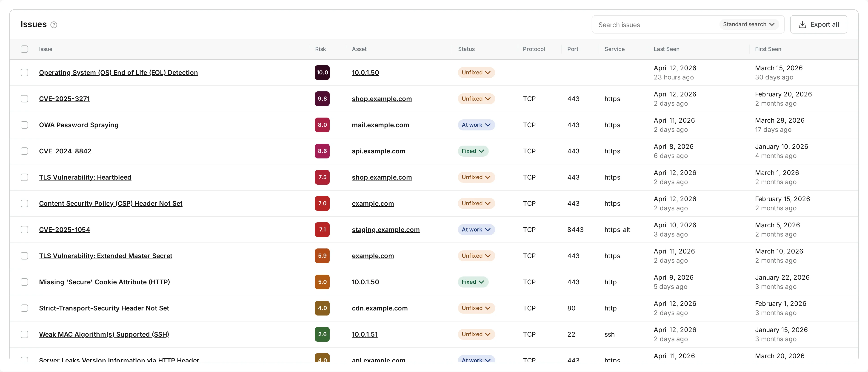Open the At work dropdown for OWA Password Spraying

[x=476, y=125]
